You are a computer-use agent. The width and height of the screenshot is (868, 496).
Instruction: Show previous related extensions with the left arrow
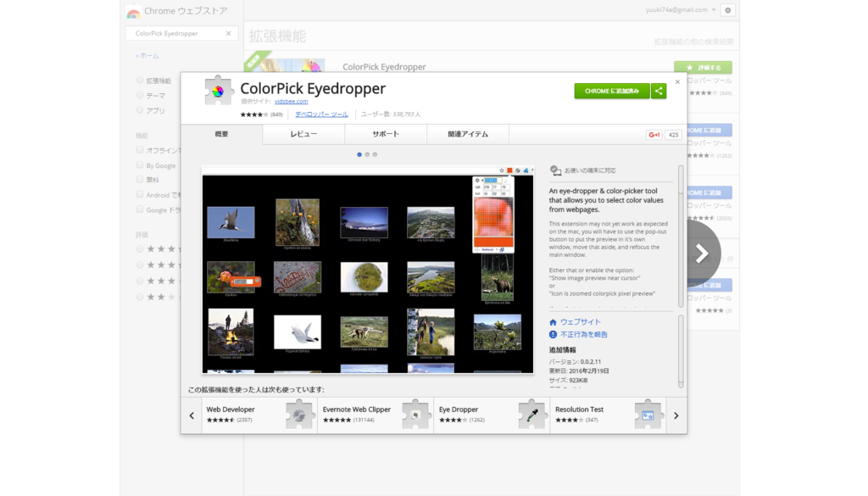pos(192,415)
